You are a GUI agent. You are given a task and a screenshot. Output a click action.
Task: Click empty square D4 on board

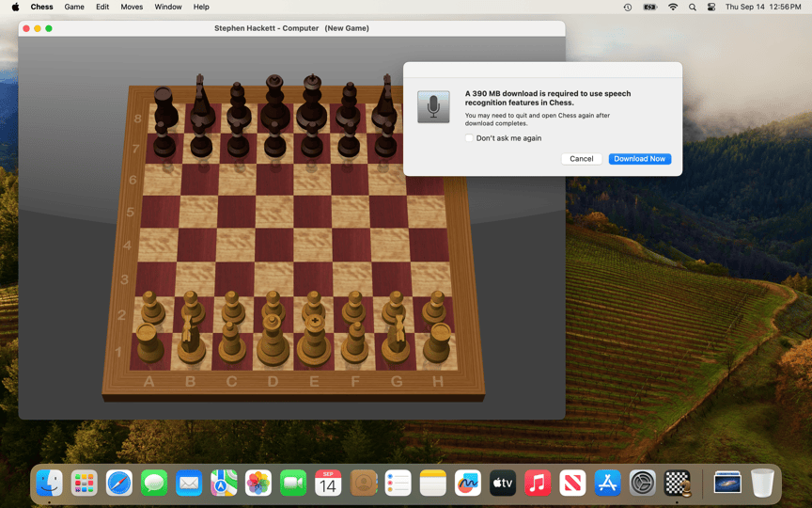click(273, 245)
